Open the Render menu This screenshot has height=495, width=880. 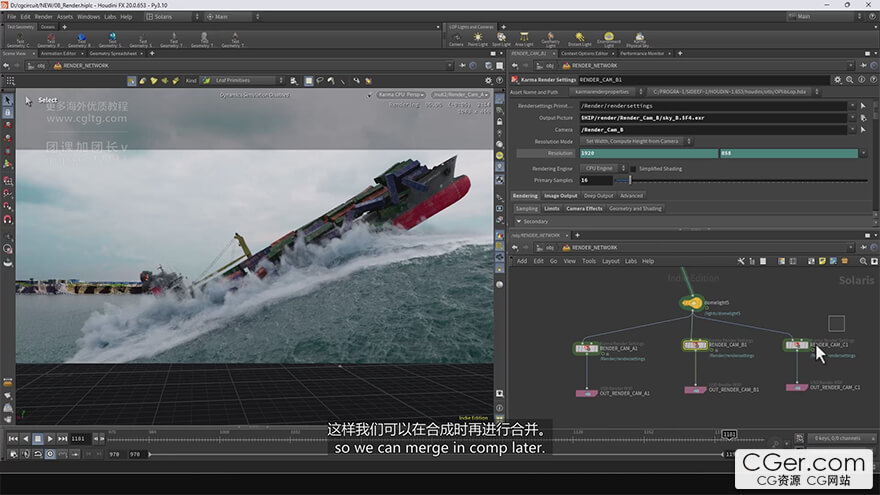point(43,17)
